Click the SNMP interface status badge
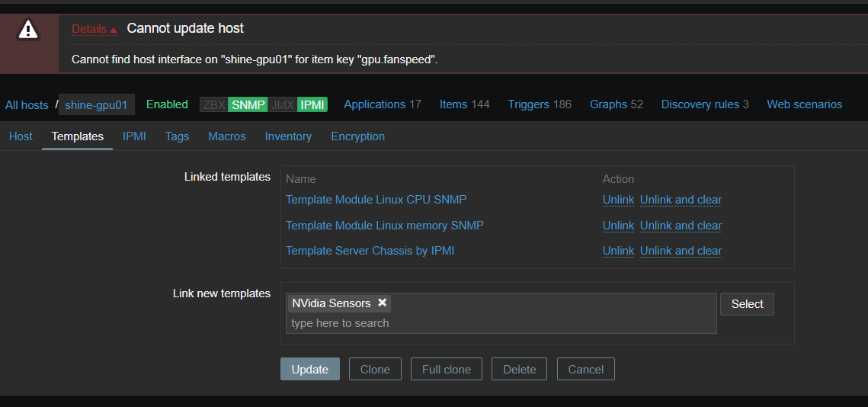The height and width of the screenshot is (407, 868). pos(248,104)
